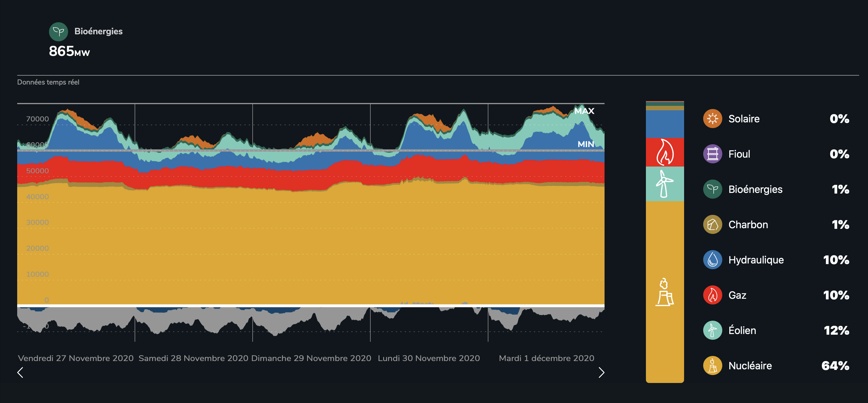
Task: Select the Bioénergies leaf icon in legend
Action: tap(712, 189)
